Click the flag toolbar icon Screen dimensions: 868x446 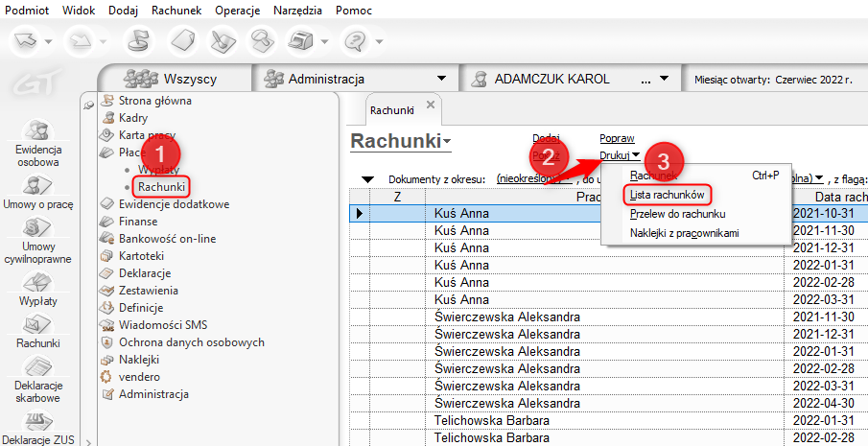(137, 40)
